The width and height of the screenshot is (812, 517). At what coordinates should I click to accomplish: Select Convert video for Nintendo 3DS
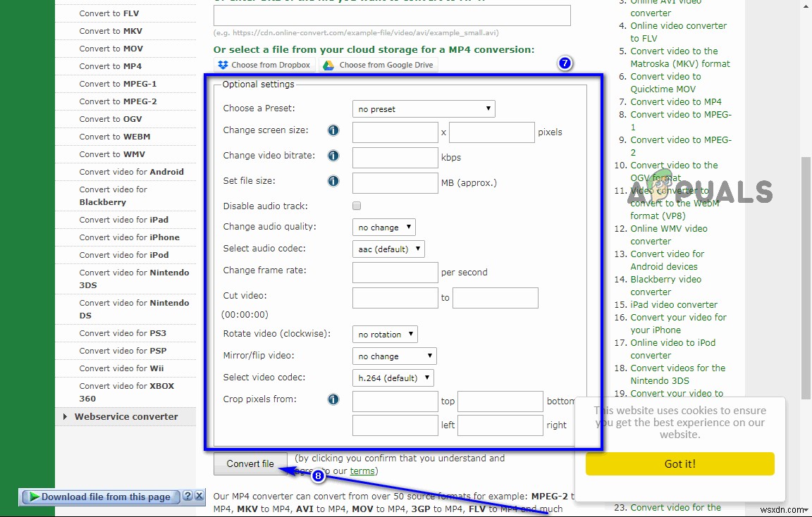pyautogui.click(x=134, y=279)
